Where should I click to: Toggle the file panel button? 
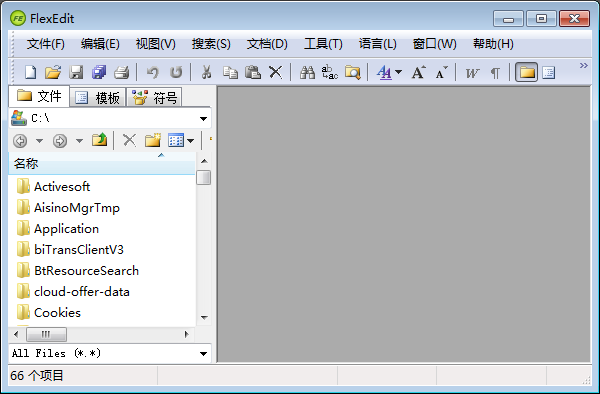[x=527, y=72]
